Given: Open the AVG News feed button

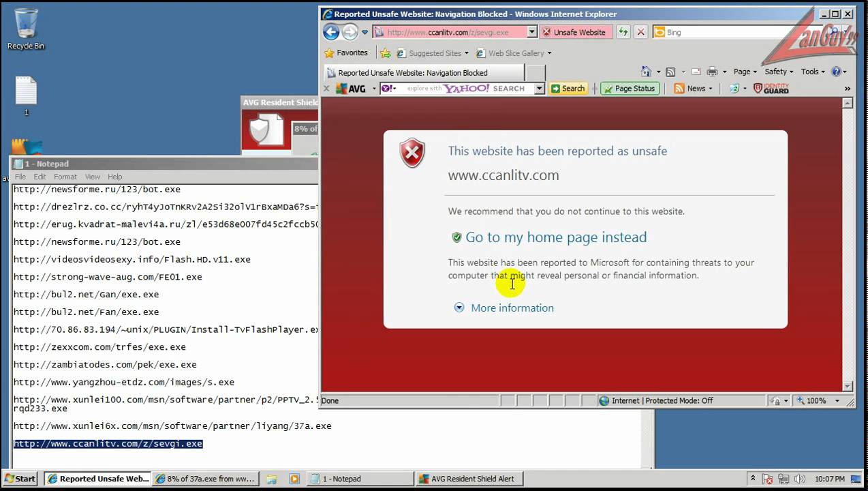Looking at the screenshot, I should pyautogui.click(x=693, y=89).
